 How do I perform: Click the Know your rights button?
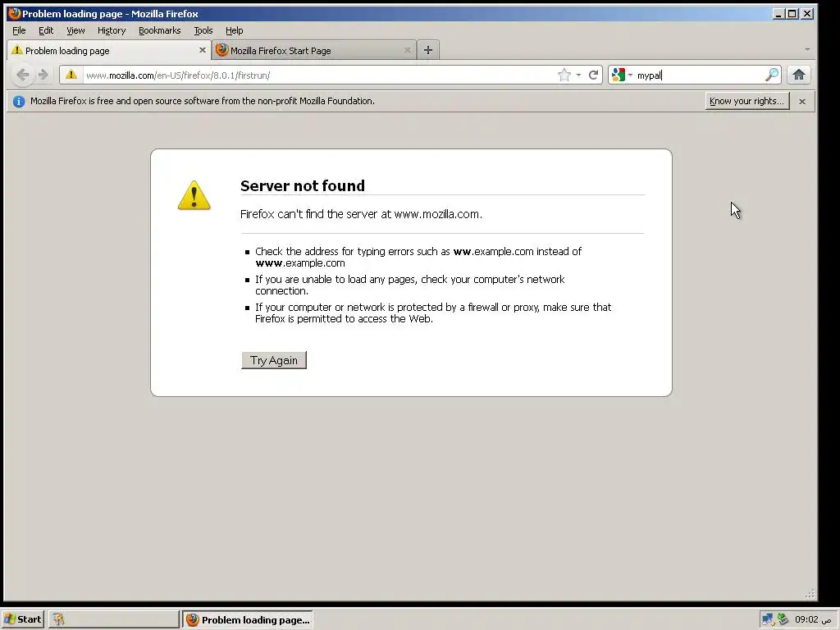746,101
